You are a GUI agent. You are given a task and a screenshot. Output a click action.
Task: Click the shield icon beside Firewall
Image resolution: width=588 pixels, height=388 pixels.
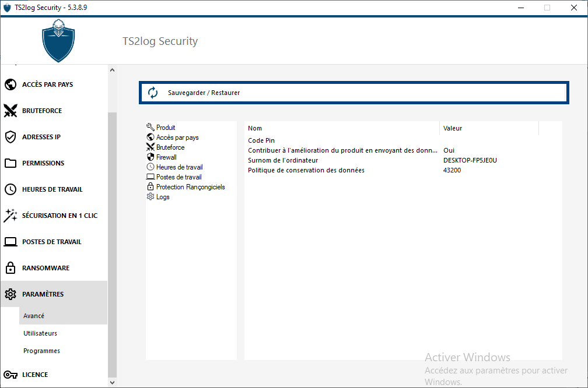(x=150, y=157)
